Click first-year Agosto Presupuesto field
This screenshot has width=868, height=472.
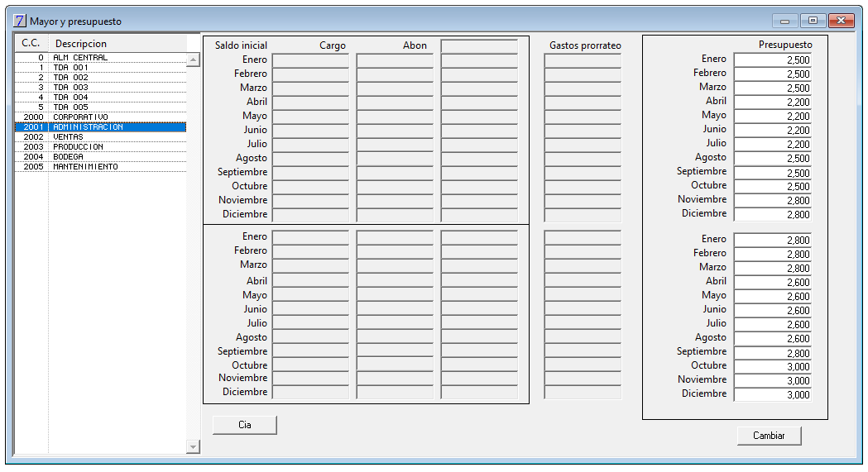point(772,158)
